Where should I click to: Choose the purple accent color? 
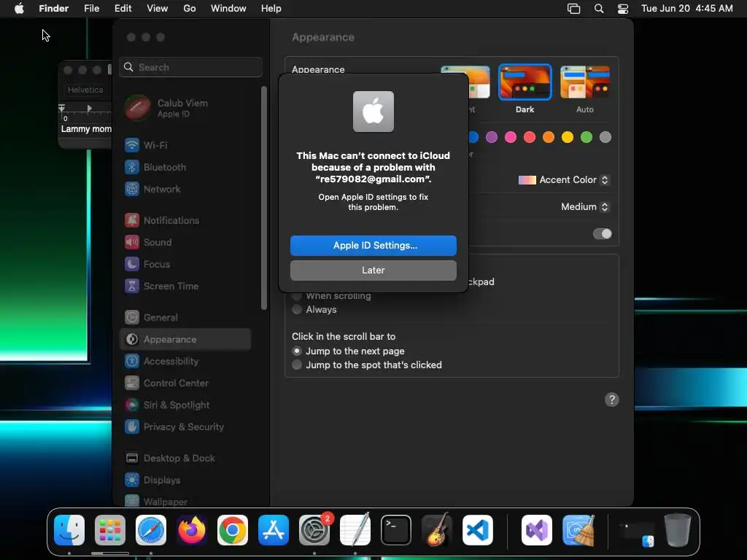pos(492,138)
